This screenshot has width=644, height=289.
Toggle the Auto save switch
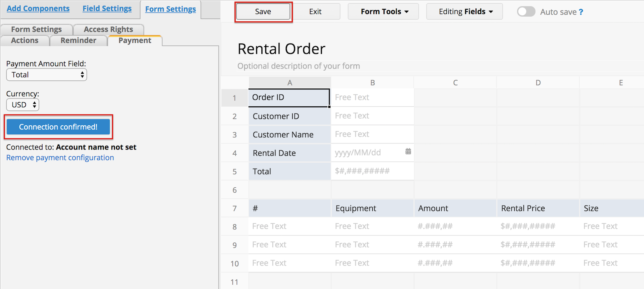(x=526, y=12)
